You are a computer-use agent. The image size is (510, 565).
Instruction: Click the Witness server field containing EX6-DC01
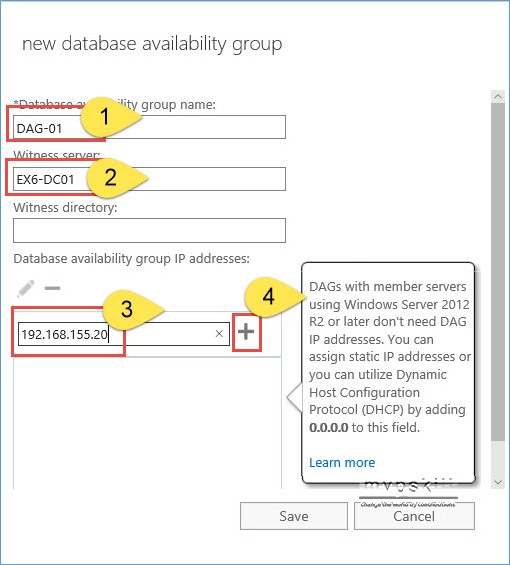149,179
